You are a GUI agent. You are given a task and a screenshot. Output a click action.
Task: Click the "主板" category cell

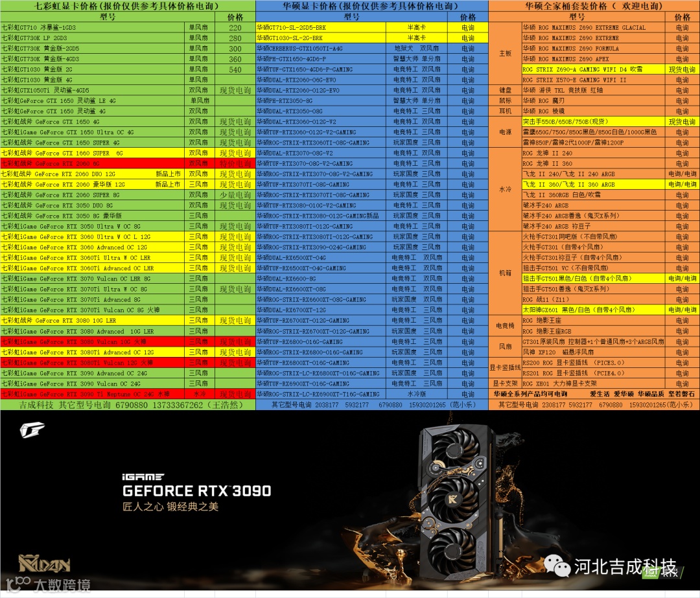point(506,54)
